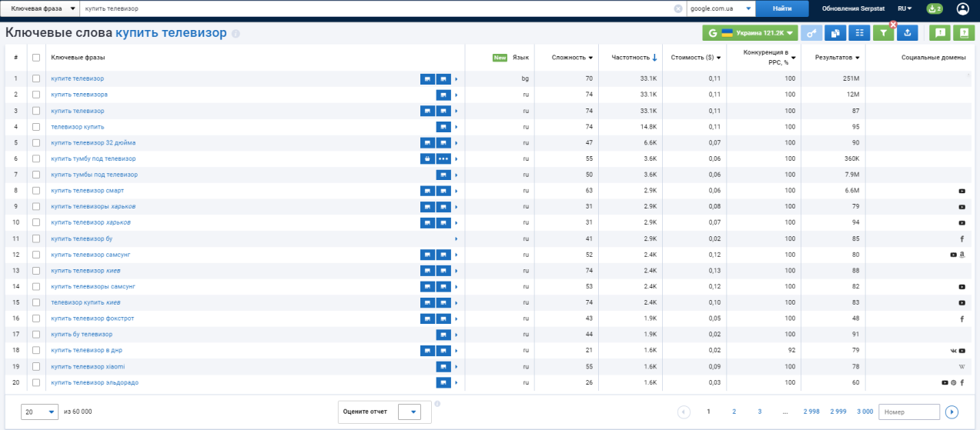Click the copy documents icon button

(835, 33)
